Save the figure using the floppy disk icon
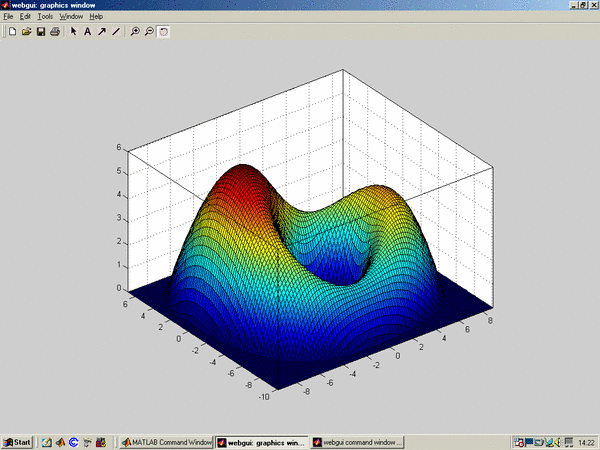The height and width of the screenshot is (450, 600). pyautogui.click(x=40, y=32)
